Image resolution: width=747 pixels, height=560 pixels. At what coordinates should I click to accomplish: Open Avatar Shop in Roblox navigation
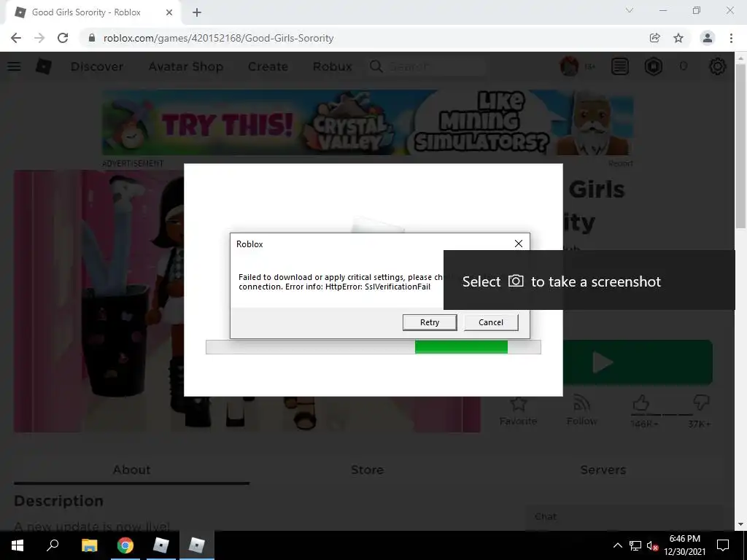click(x=186, y=66)
